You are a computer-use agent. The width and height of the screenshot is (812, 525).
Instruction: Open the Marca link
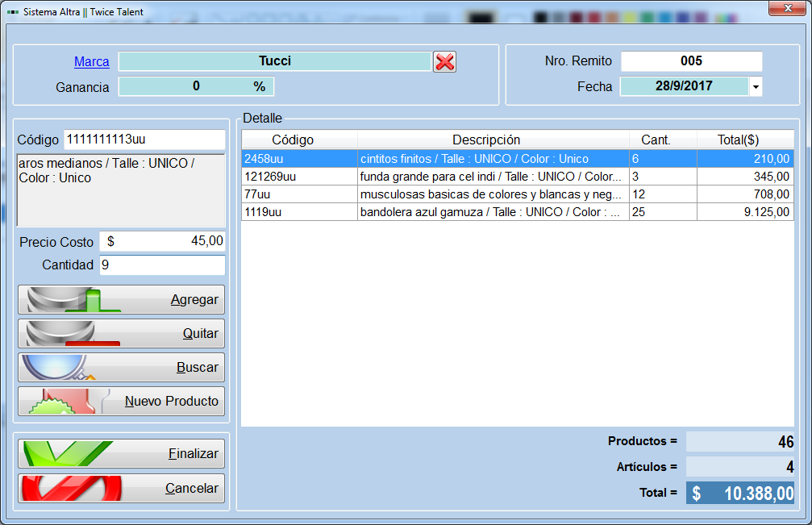[x=92, y=61]
